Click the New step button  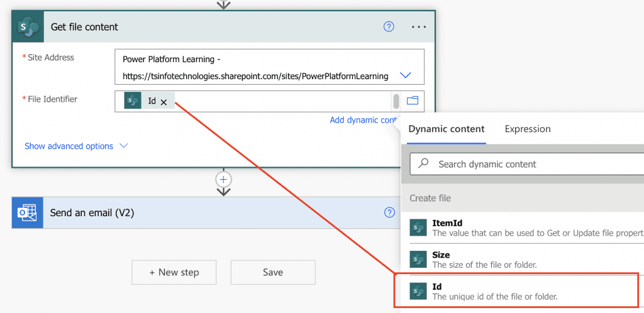click(x=174, y=272)
